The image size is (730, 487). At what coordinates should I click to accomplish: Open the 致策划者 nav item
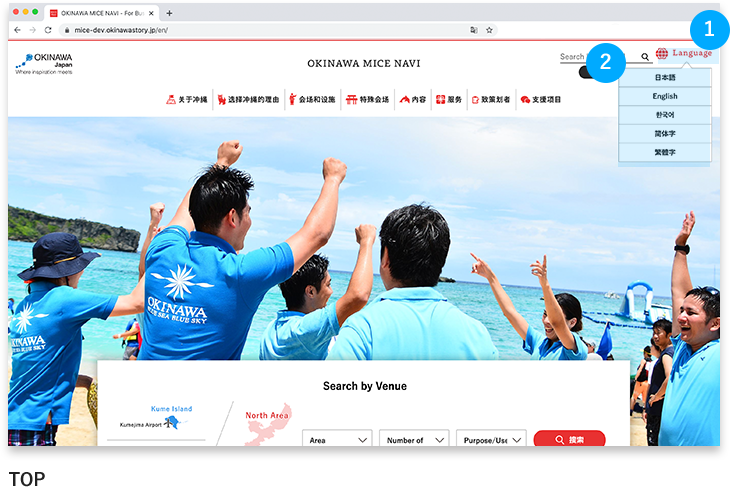491,99
